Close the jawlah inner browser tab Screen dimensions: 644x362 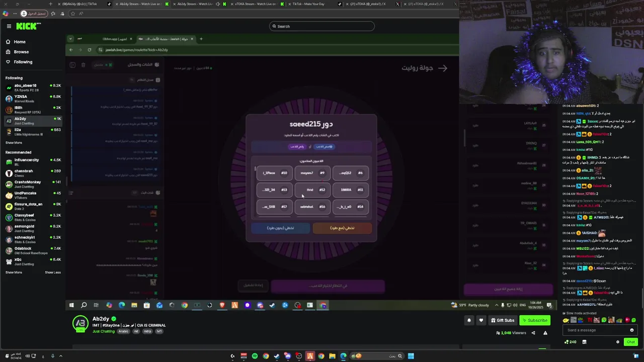point(192,39)
